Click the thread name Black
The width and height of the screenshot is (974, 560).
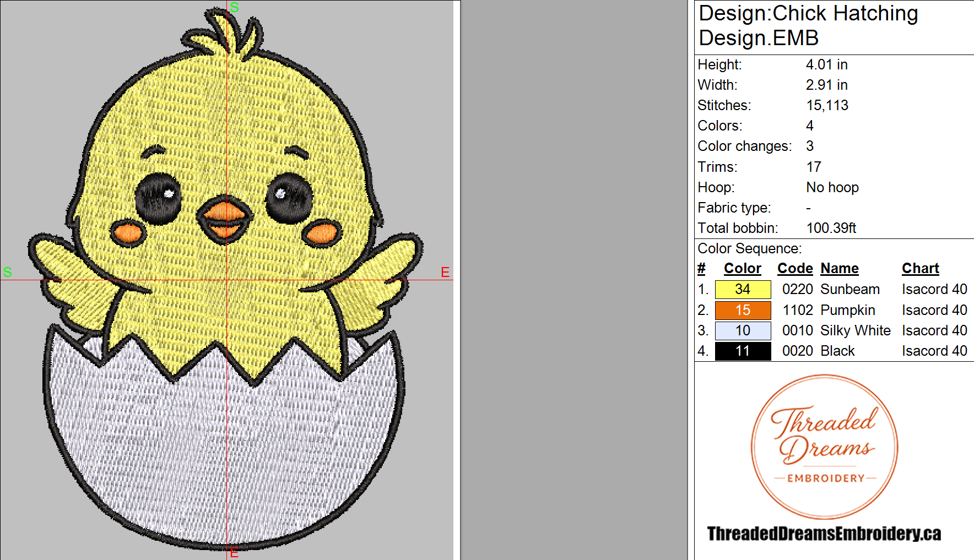(837, 351)
